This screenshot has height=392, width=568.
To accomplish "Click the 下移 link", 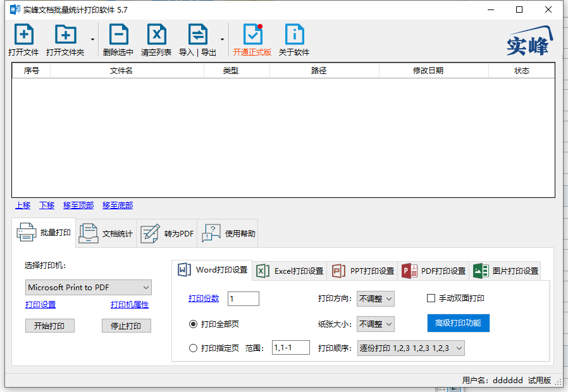I will (47, 205).
